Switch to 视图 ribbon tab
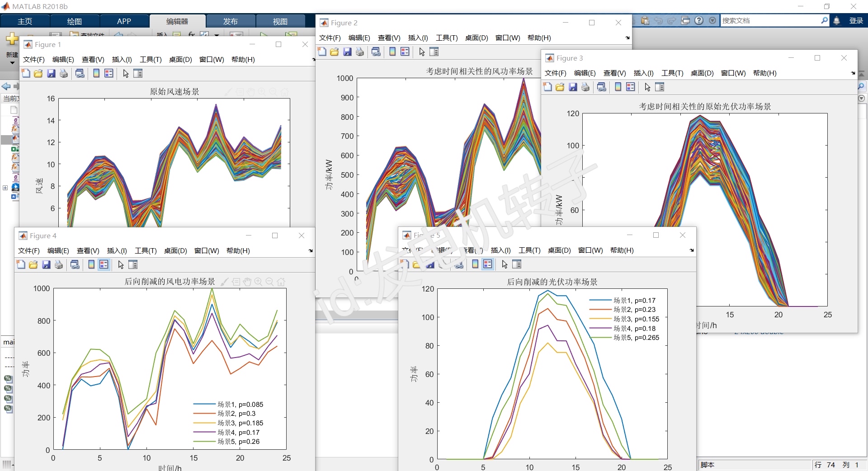 pos(280,21)
